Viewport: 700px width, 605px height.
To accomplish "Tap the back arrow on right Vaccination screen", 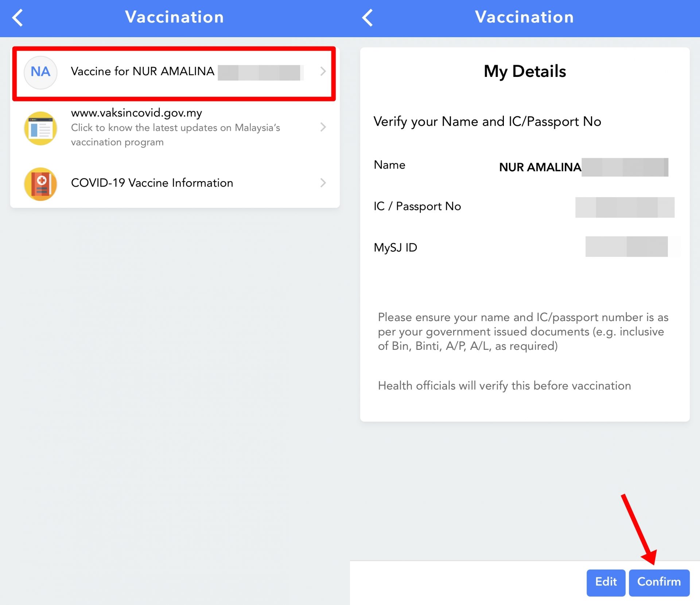I will click(x=367, y=17).
